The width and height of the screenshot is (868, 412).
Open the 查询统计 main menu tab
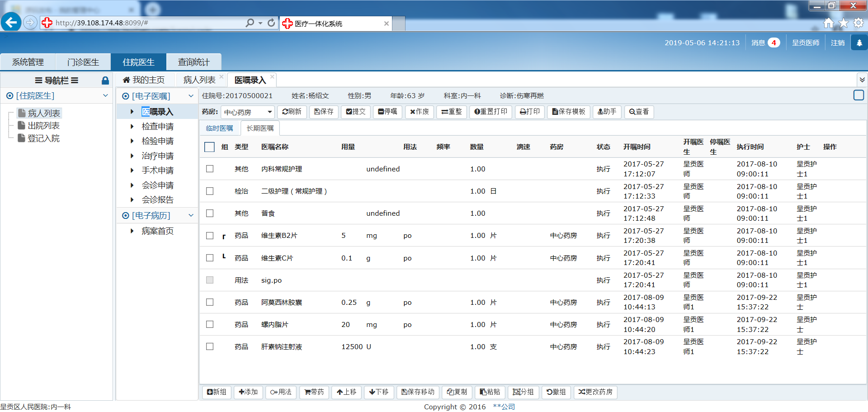(x=193, y=62)
